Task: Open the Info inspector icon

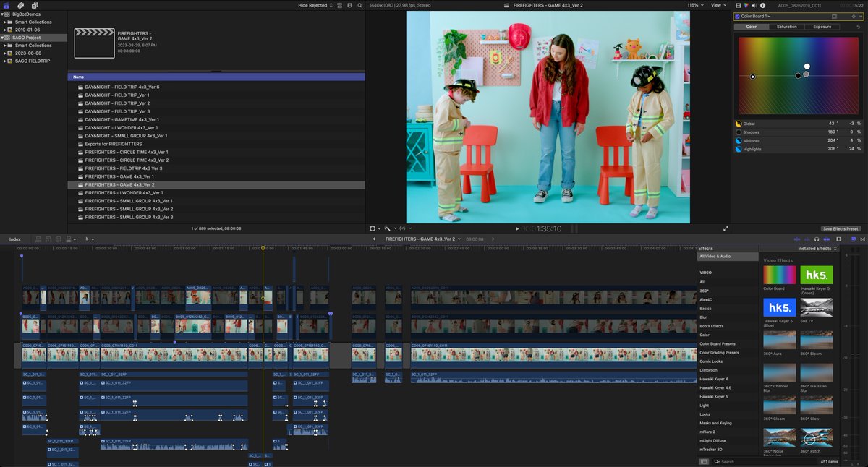Action: (x=762, y=5)
